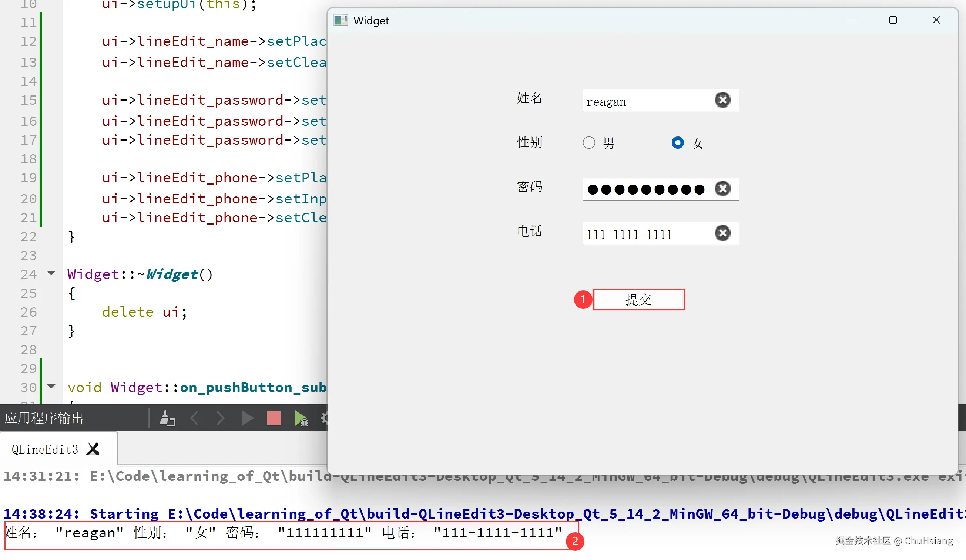Collapse the on_pushButton_sub function fold arrow
966x560 pixels.
(51, 386)
